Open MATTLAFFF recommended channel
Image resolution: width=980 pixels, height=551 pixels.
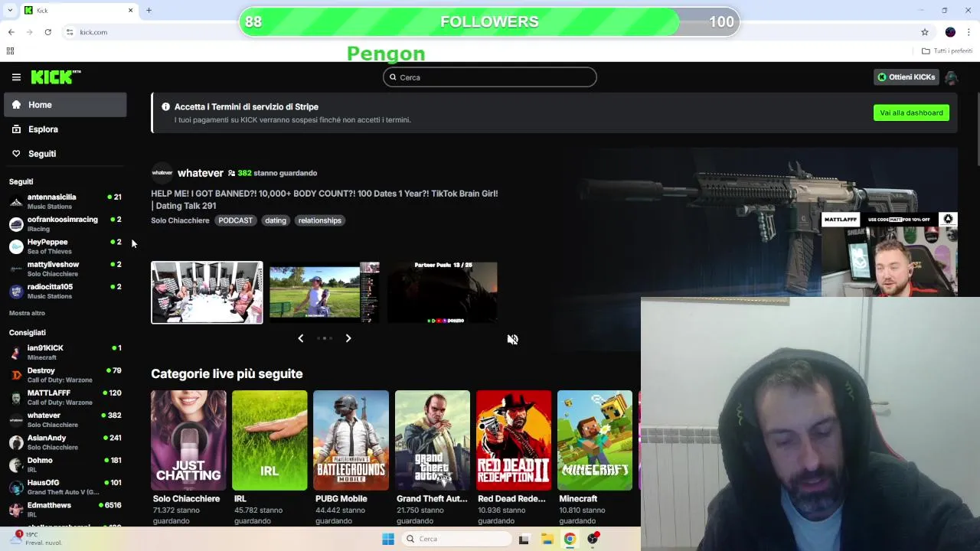tap(65, 397)
